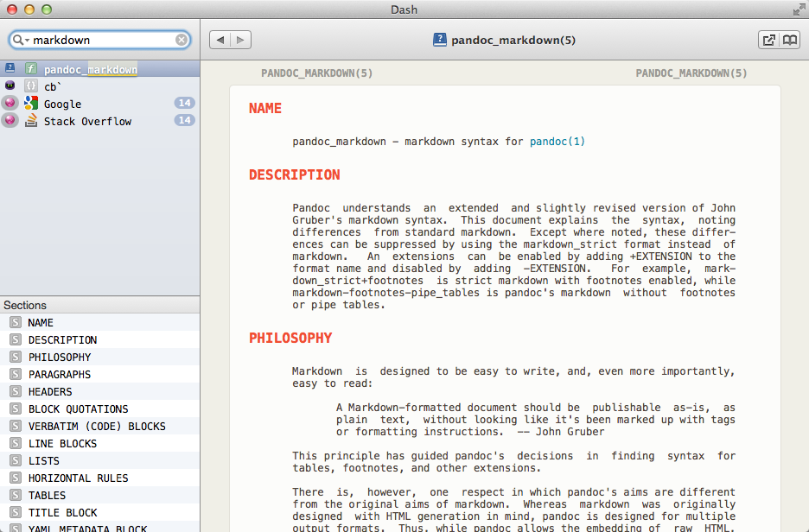The image size is (809, 532).
Task: Click the S icon beside LINE BLOCKS
Action: click(16, 443)
